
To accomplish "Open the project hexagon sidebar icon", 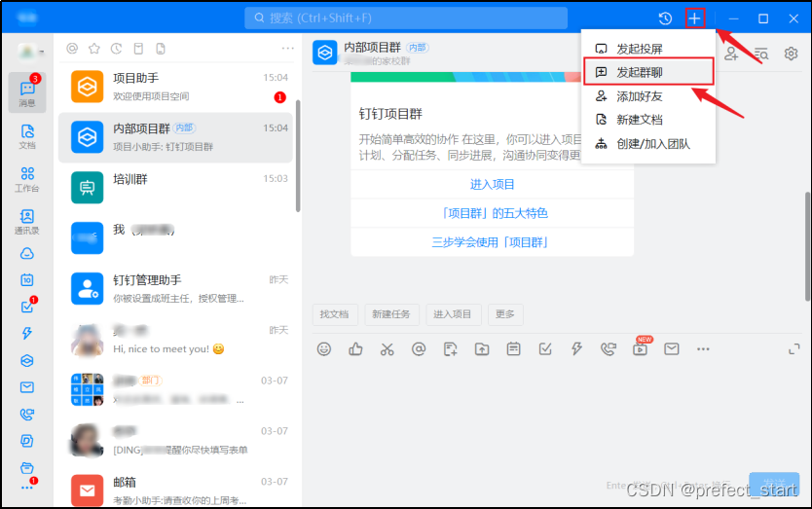I will (x=27, y=360).
